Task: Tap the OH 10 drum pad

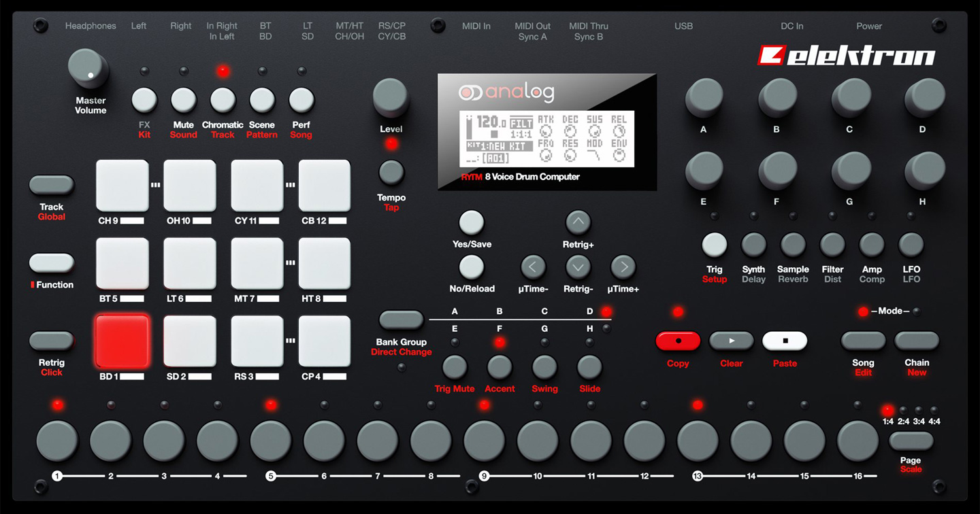Action: coord(190,186)
